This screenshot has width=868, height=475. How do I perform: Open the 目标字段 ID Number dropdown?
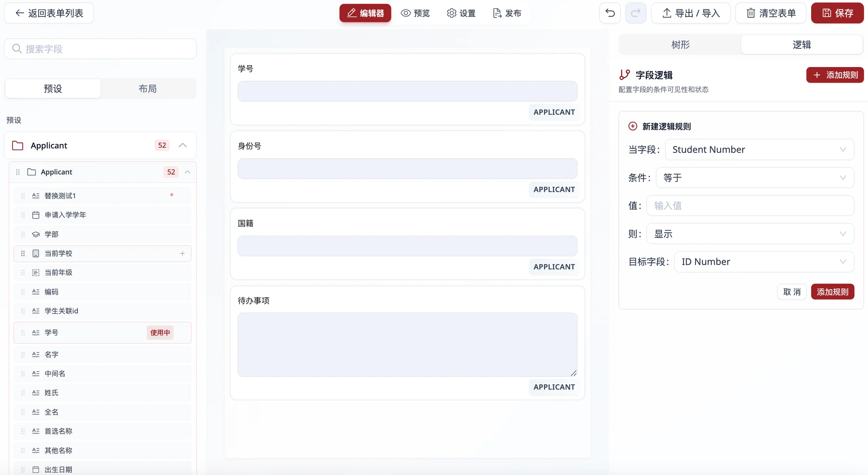click(764, 262)
